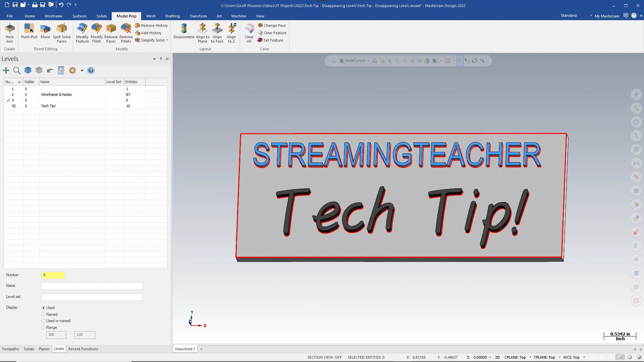The height and width of the screenshot is (362, 644).
Task: Start the Disassemble layout tool
Action: (184, 31)
